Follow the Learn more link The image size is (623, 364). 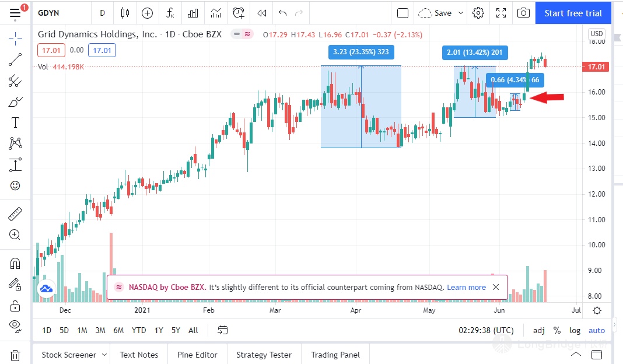[466, 287]
